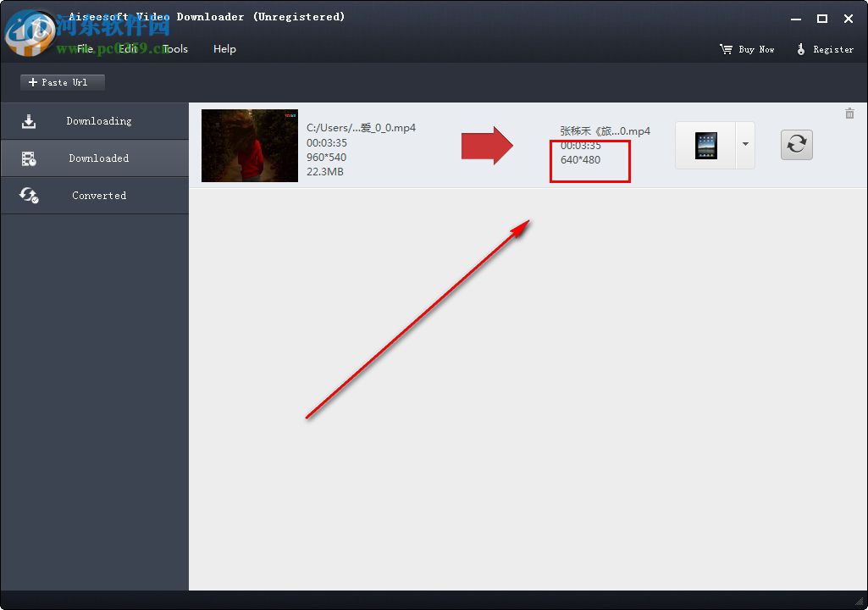Switch to the Converted section
The height and width of the screenshot is (610, 868).
(x=98, y=195)
